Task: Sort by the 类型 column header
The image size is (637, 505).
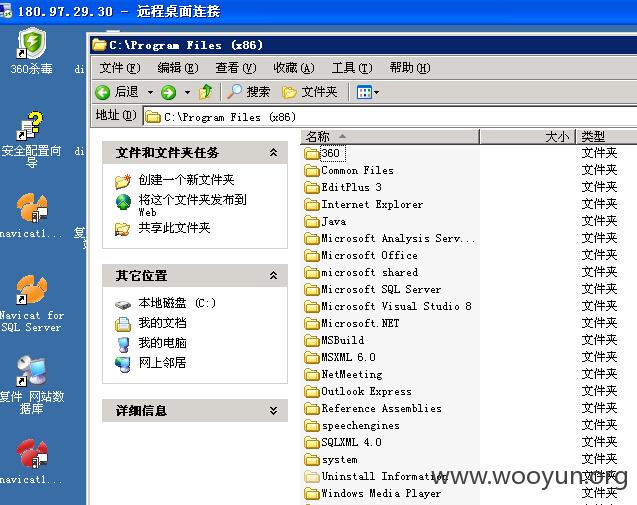Action: pyautogui.click(x=607, y=137)
